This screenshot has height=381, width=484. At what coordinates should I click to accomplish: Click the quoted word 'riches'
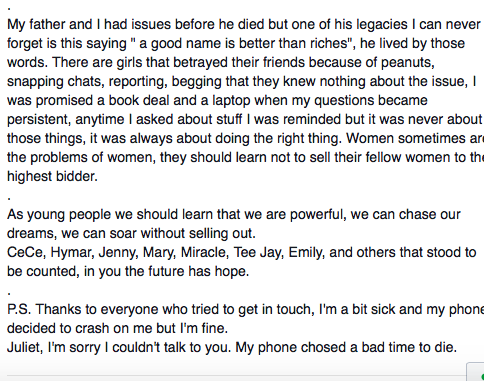click(x=329, y=43)
